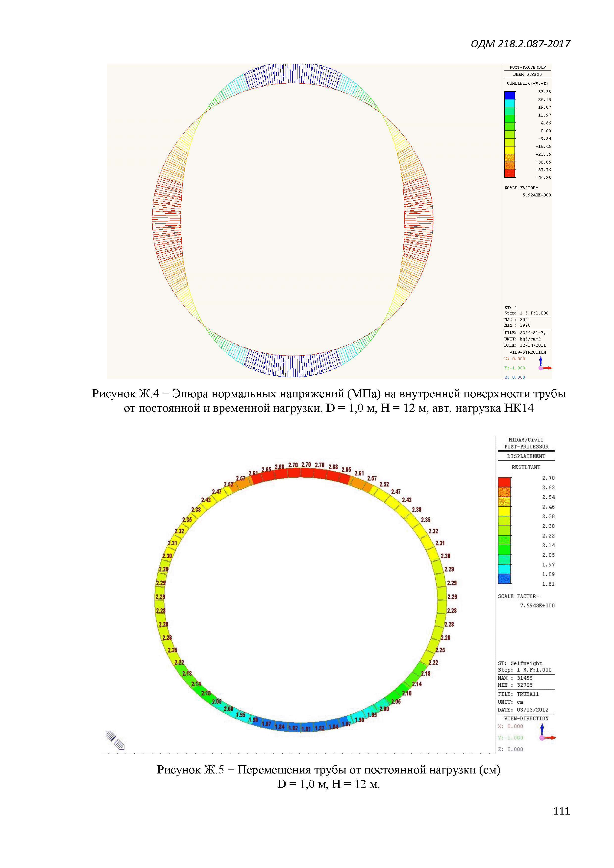614x868 pixels.
Task: Click legend value "-44.86"
Action: (543, 178)
